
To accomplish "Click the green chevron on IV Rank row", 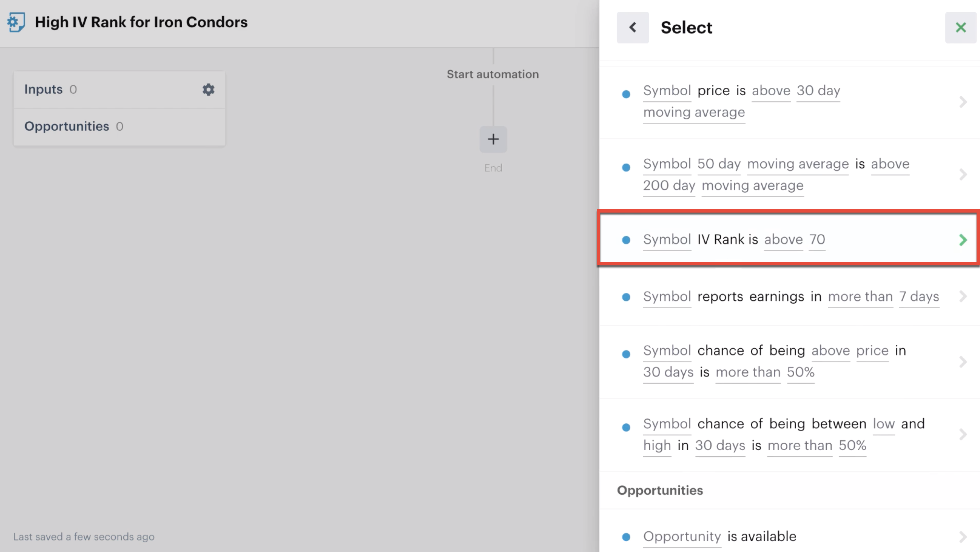I will click(x=963, y=240).
